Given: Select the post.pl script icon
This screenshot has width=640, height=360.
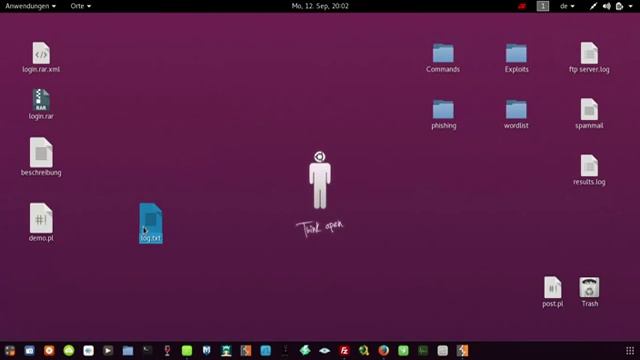Looking at the screenshot, I should [x=553, y=287].
